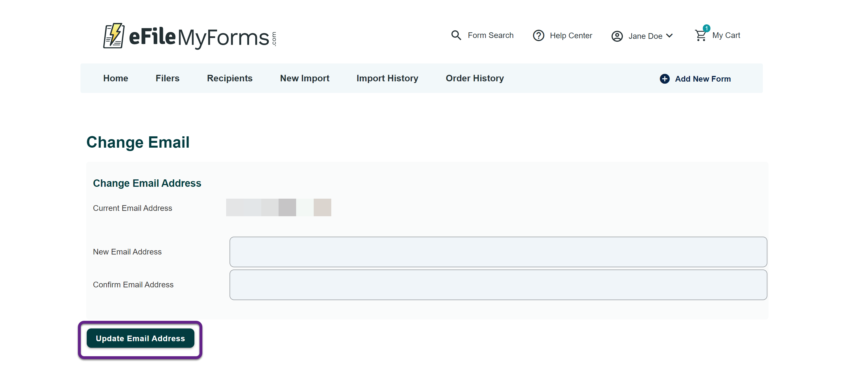Click the shopping cart icon
Viewport: 868px width, 384px height.
click(x=700, y=36)
